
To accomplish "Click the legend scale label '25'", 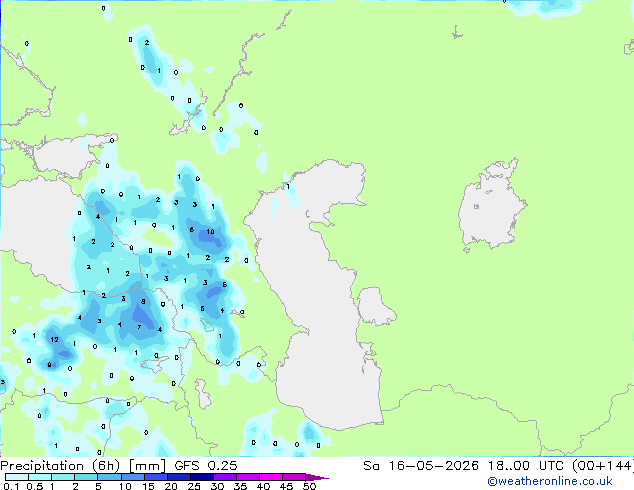I will pos(194,486).
